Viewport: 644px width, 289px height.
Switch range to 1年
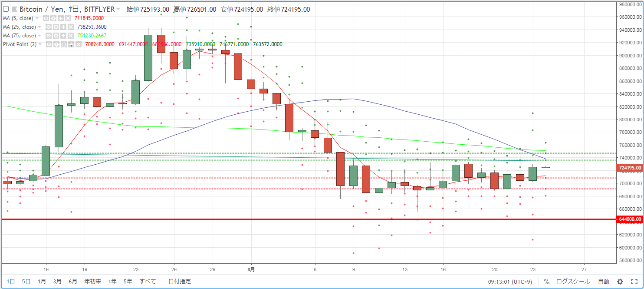(112, 281)
